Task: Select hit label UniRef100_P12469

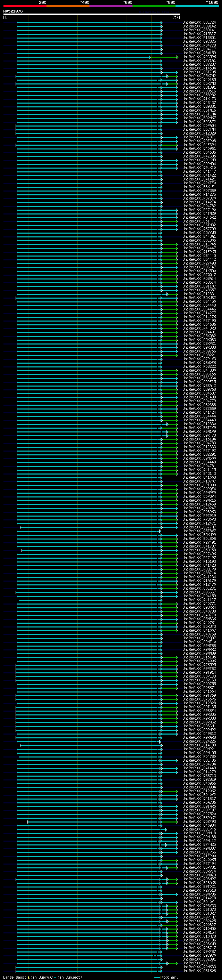Action: coord(199,504)
